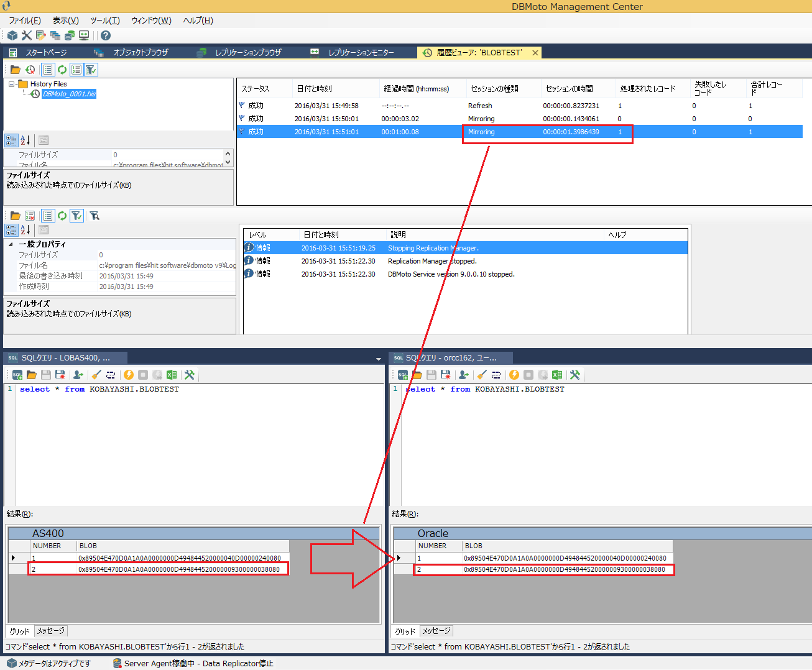Click the filter search icon in the log toolbar

pyautogui.click(x=95, y=216)
